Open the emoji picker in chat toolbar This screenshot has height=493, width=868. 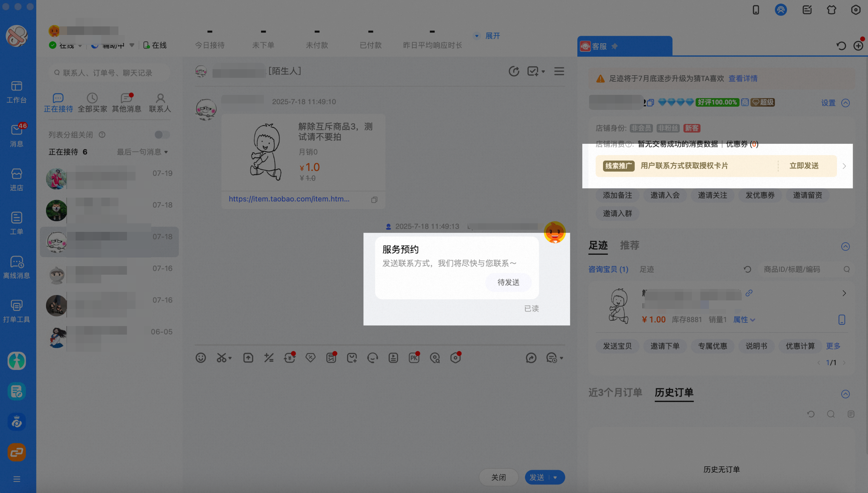coord(201,358)
